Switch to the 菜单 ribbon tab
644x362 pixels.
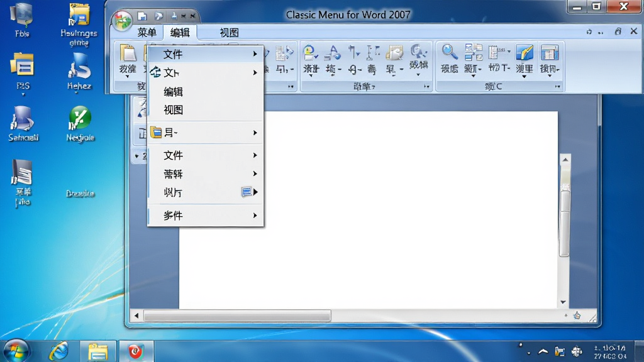tap(147, 33)
